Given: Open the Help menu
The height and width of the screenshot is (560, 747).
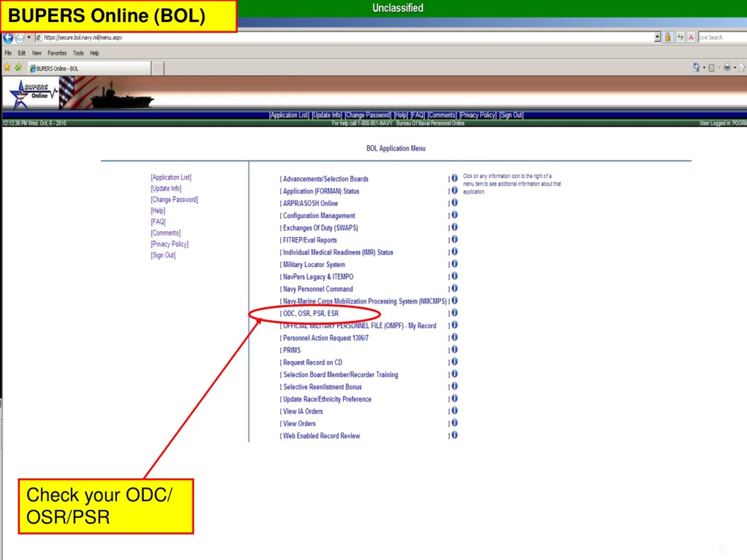Looking at the screenshot, I should pyautogui.click(x=95, y=53).
